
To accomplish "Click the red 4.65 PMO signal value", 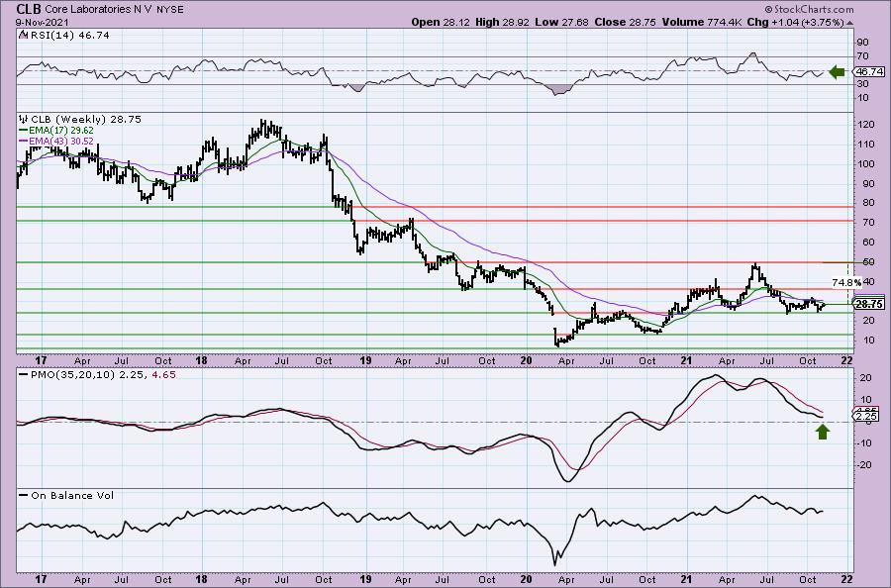I will (x=164, y=375).
